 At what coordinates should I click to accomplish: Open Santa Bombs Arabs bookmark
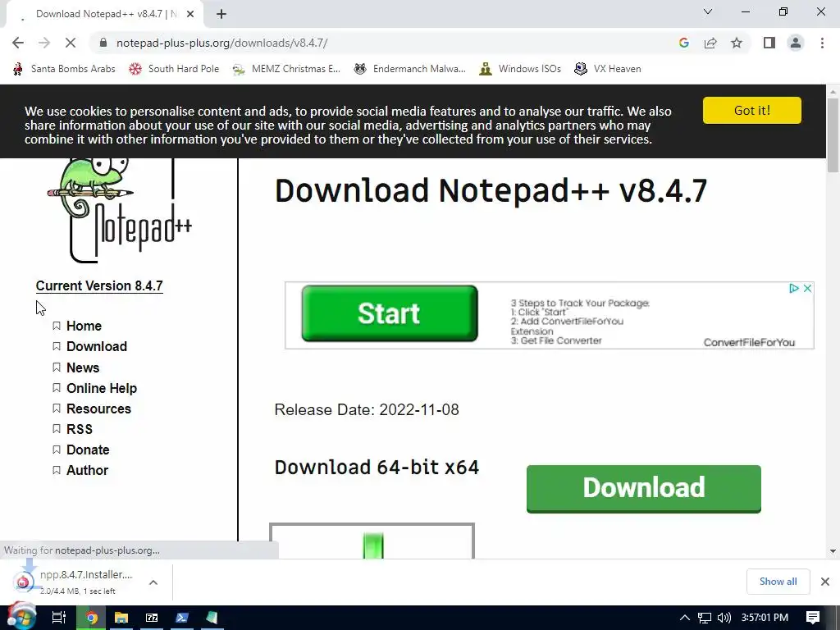[64, 69]
